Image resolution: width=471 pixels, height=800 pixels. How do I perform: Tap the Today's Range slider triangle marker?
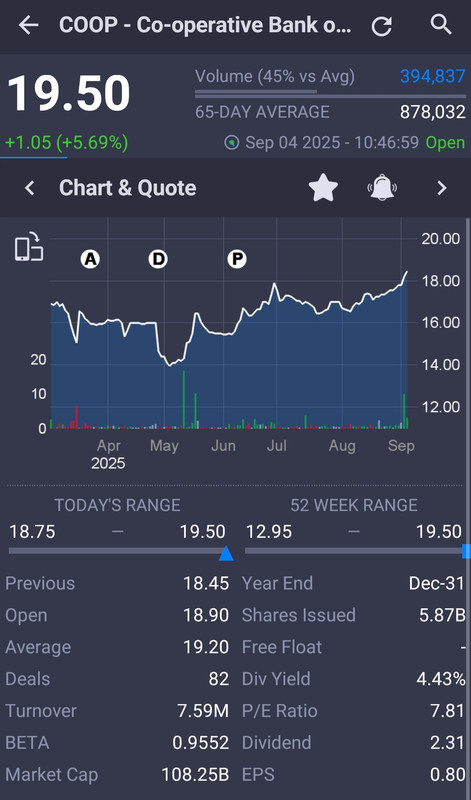click(x=226, y=554)
